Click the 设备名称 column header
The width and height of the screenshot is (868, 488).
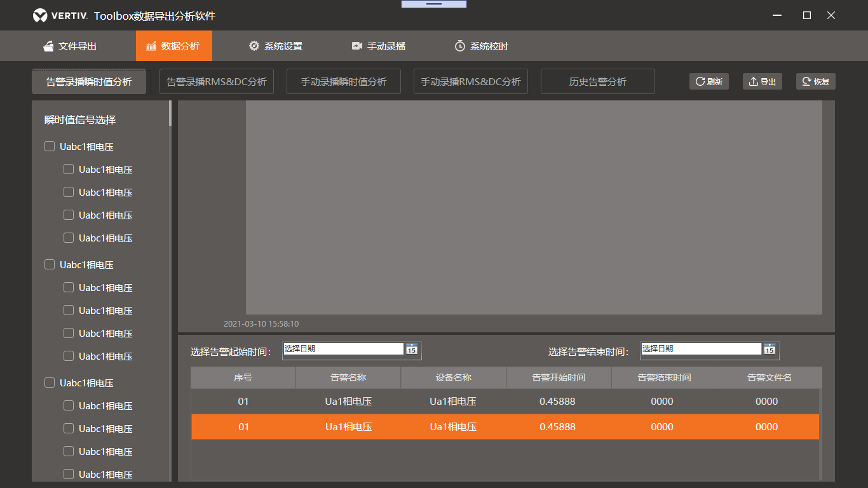pos(454,377)
